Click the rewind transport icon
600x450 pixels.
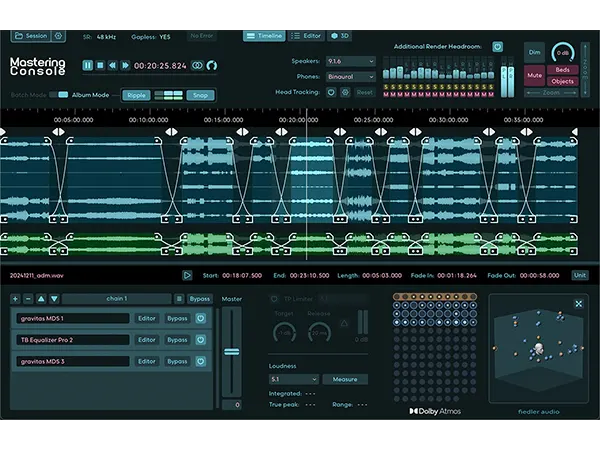click(x=112, y=65)
